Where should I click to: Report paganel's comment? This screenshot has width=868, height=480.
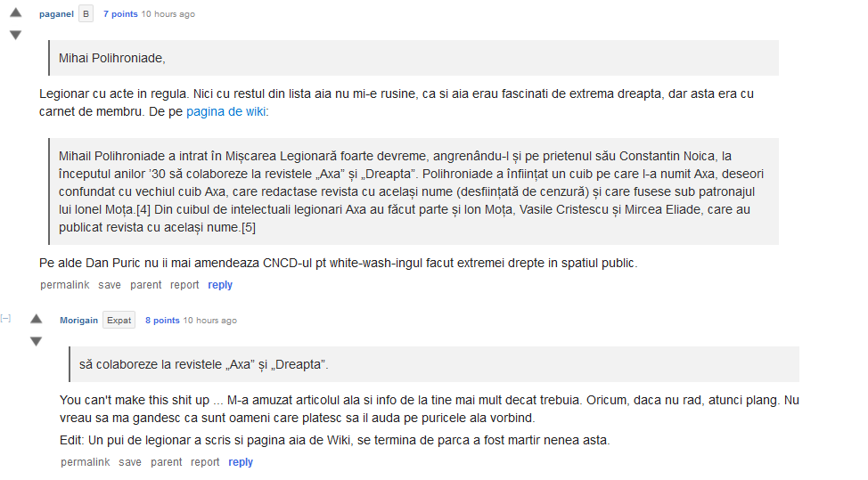(184, 285)
